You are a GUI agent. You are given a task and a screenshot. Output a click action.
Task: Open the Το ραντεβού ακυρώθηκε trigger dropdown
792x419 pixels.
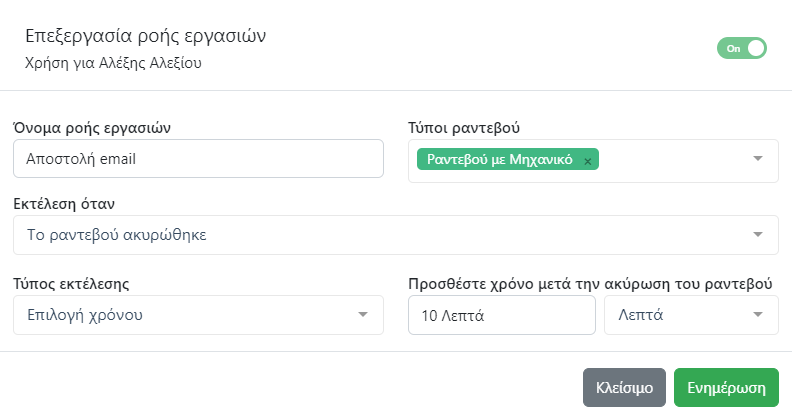point(380,235)
